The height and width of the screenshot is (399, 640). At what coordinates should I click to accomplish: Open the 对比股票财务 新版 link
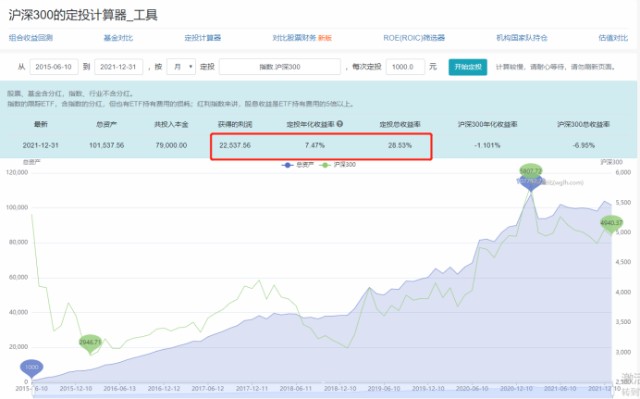(302, 38)
